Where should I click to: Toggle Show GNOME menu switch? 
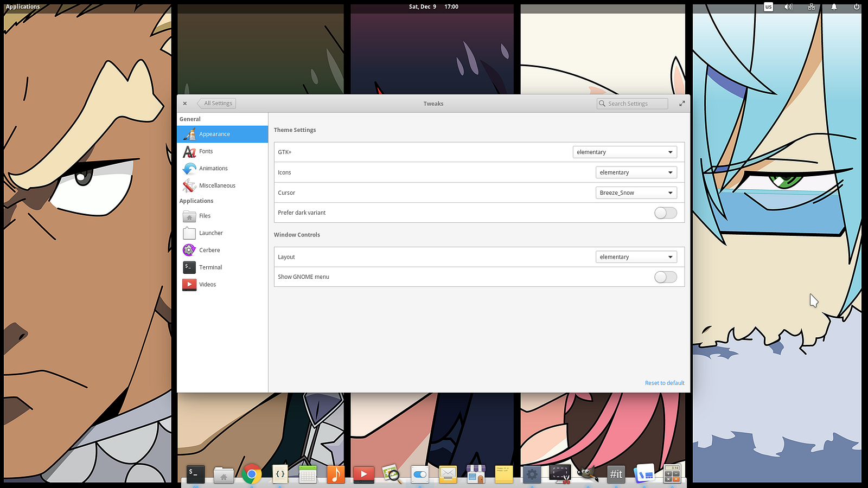tap(666, 277)
